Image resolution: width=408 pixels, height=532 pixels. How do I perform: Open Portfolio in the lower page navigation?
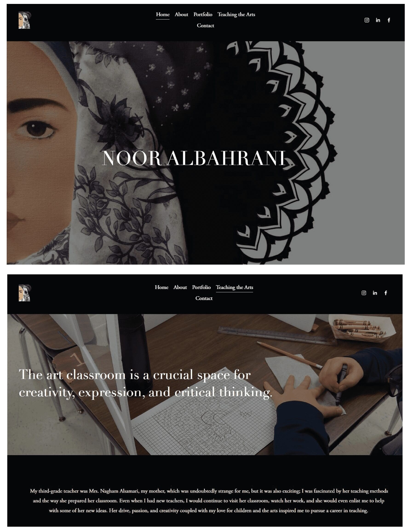tap(201, 287)
